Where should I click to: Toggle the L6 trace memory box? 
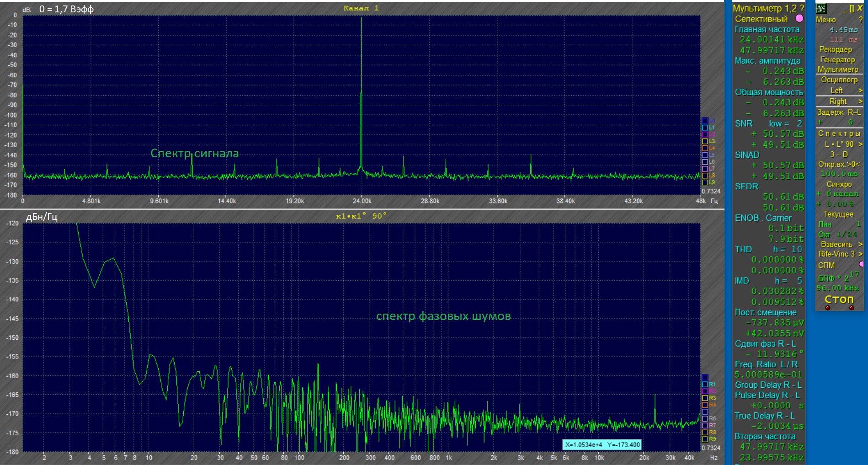tap(705, 162)
